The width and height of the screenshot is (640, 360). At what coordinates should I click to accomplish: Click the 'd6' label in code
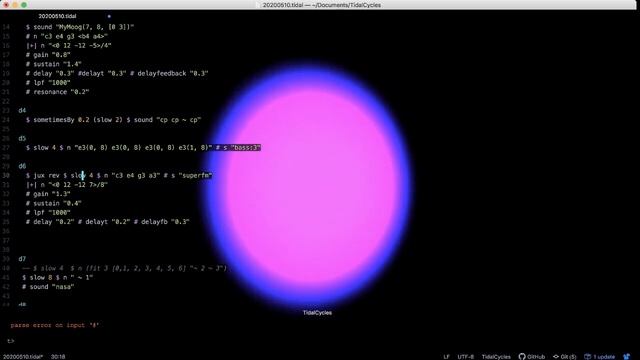pyautogui.click(x=22, y=166)
